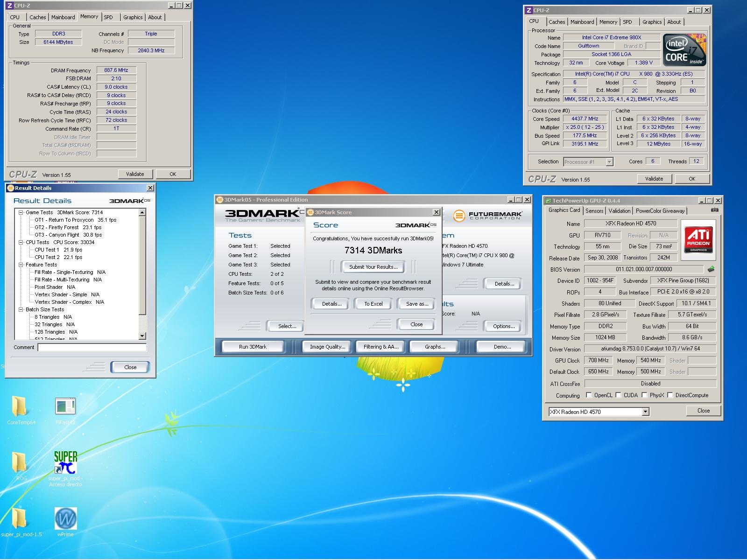Select GT2 - Firefly Forest row

click(x=68, y=227)
